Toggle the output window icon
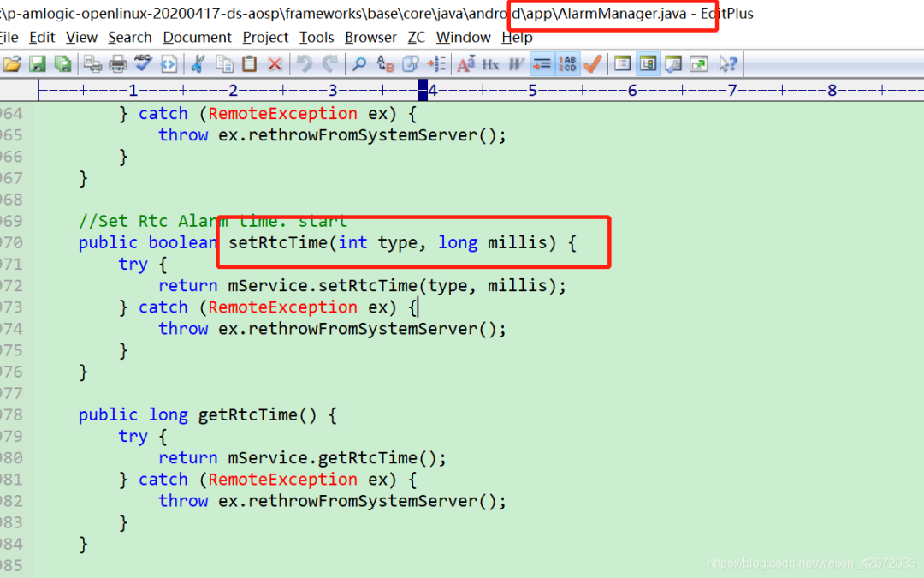The width and height of the screenshot is (924, 578). point(673,63)
